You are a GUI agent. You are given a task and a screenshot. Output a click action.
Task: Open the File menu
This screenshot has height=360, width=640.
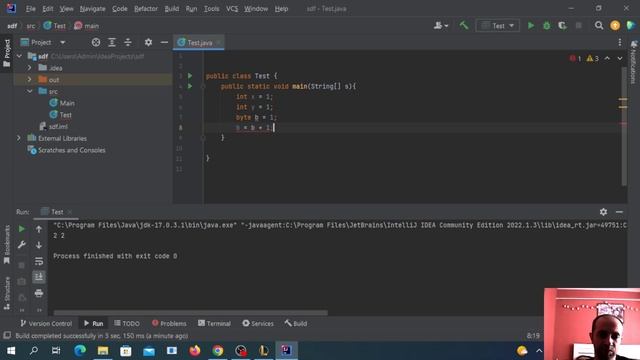click(31, 9)
